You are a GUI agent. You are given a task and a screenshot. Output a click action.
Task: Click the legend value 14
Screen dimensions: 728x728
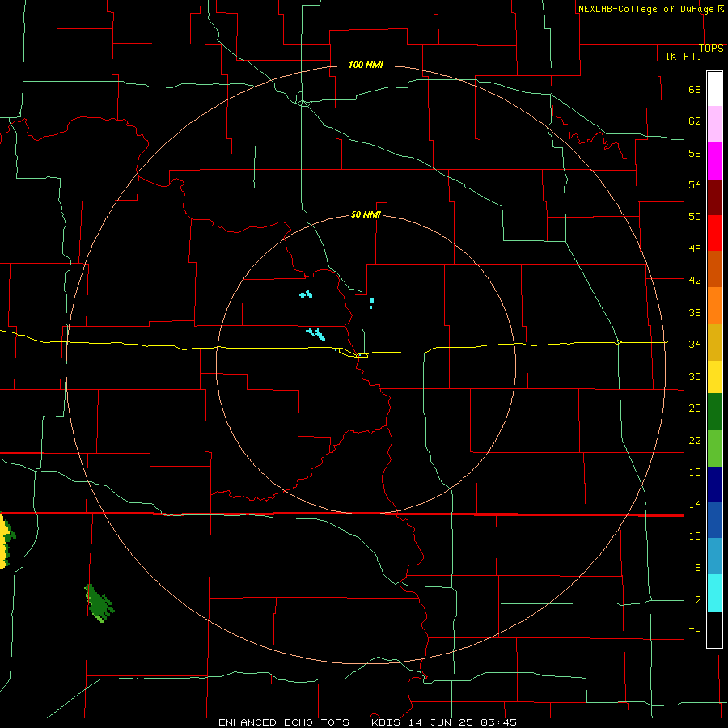tap(695, 504)
